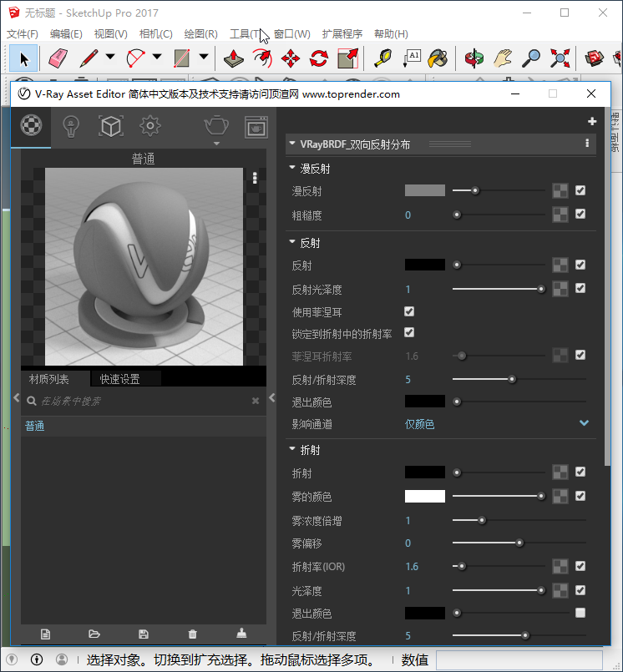
Task: Open the Paint Bucket tool
Action: point(438,58)
